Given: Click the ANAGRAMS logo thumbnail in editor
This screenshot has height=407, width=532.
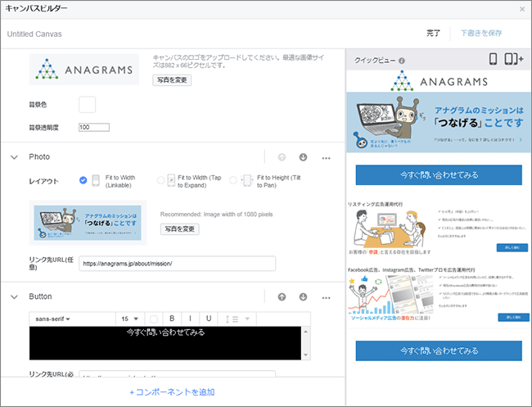Looking at the screenshot, I should (83, 70).
